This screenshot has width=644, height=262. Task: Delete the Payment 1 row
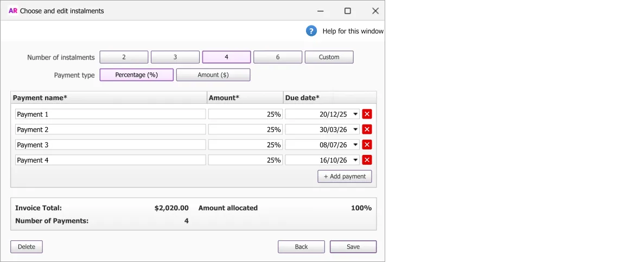(x=367, y=114)
